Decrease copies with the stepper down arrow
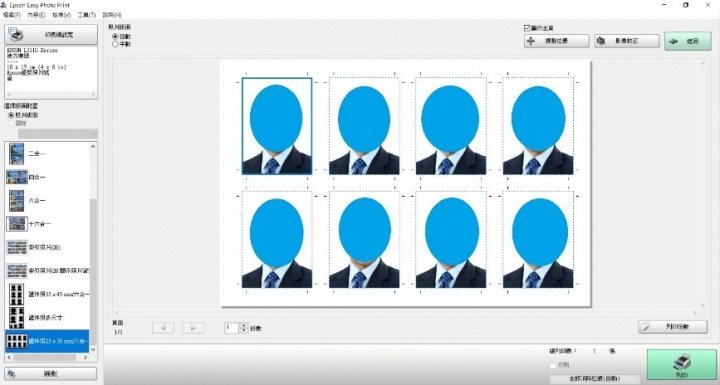 coord(244,330)
